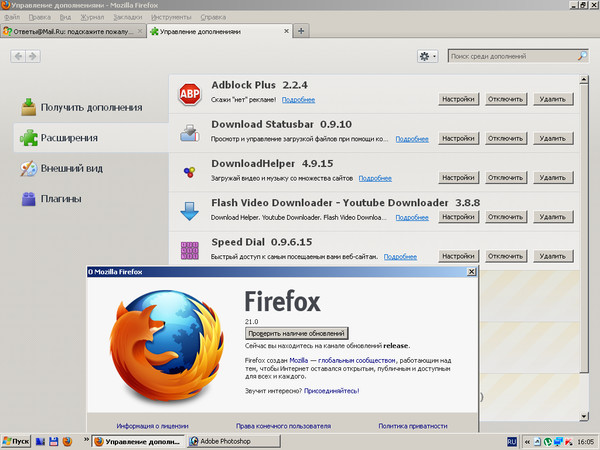Viewport: 600px width, 450px height.
Task: Click the DownloadHelper colored balls icon
Action: click(x=189, y=172)
